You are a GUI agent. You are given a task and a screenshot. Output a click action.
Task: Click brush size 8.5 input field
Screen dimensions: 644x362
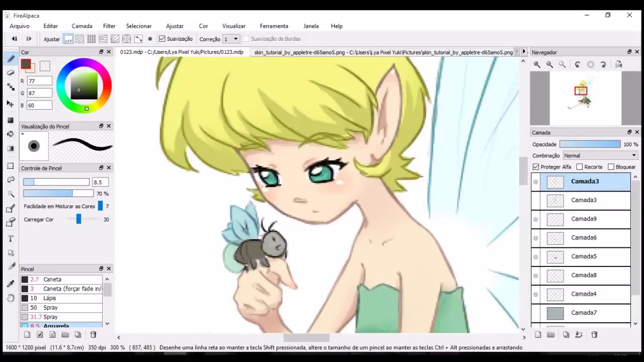click(x=100, y=182)
